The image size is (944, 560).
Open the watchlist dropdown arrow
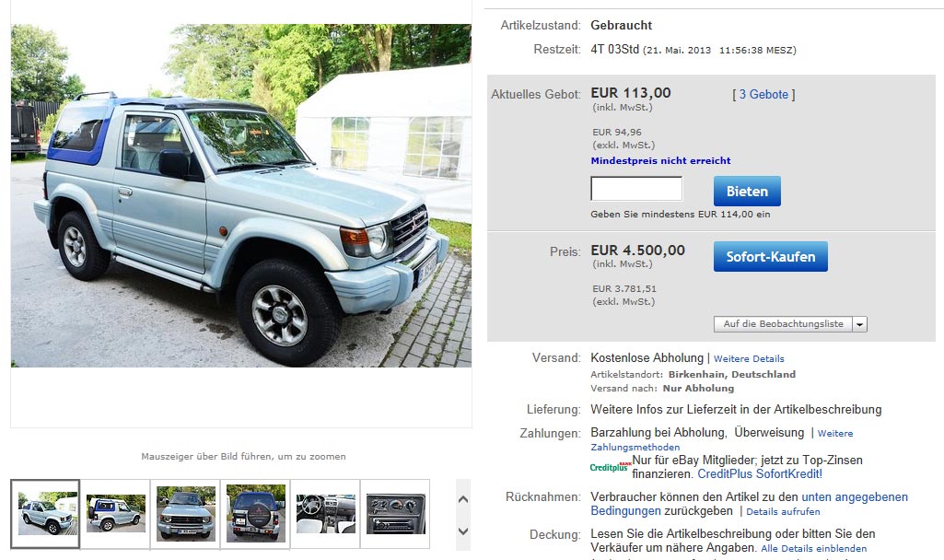coord(859,324)
